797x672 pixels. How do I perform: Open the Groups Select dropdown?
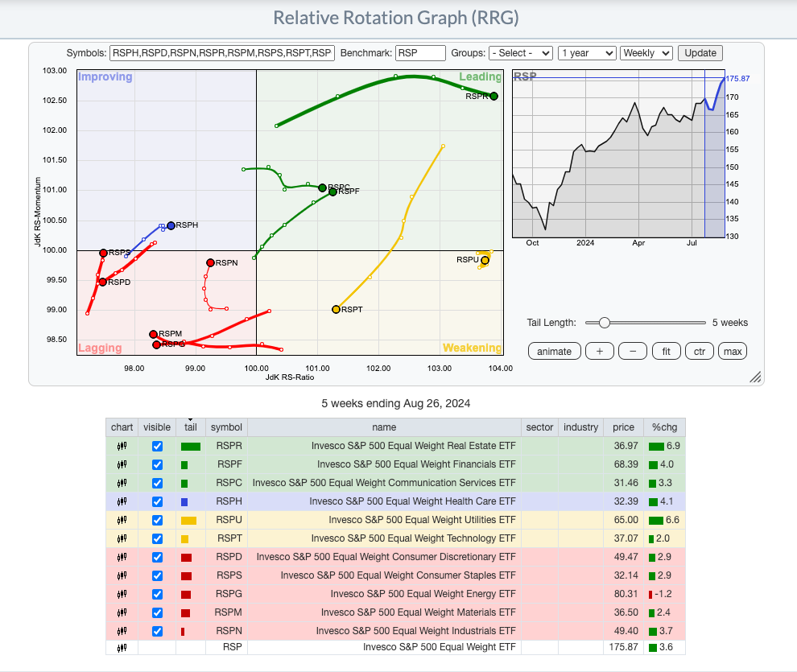click(521, 53)
